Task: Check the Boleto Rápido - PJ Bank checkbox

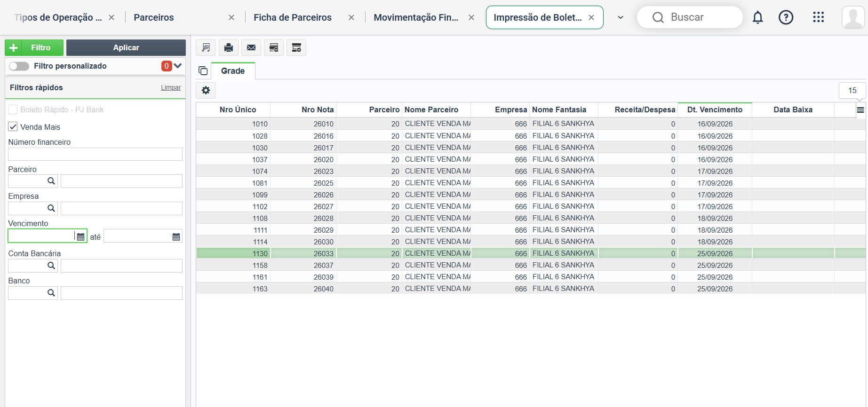Action: pyautogui.click(x=13, y=110)
